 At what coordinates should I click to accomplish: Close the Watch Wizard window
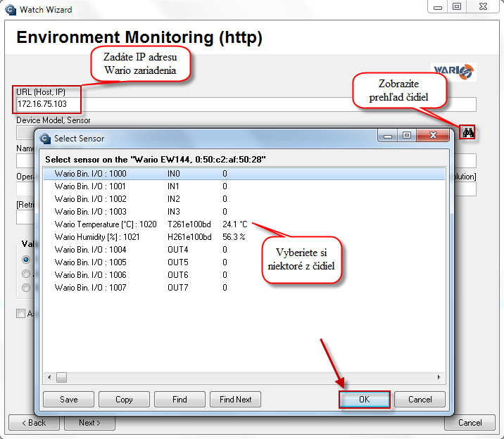(483, 7)
